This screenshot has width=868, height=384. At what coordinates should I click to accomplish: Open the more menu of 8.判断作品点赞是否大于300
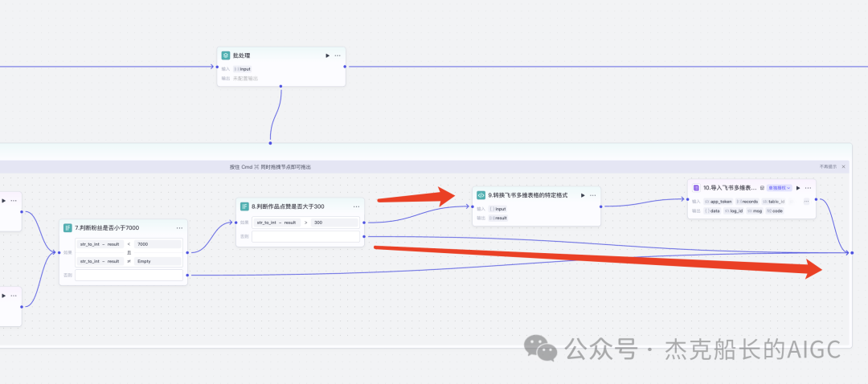click(x=357, y=206)
